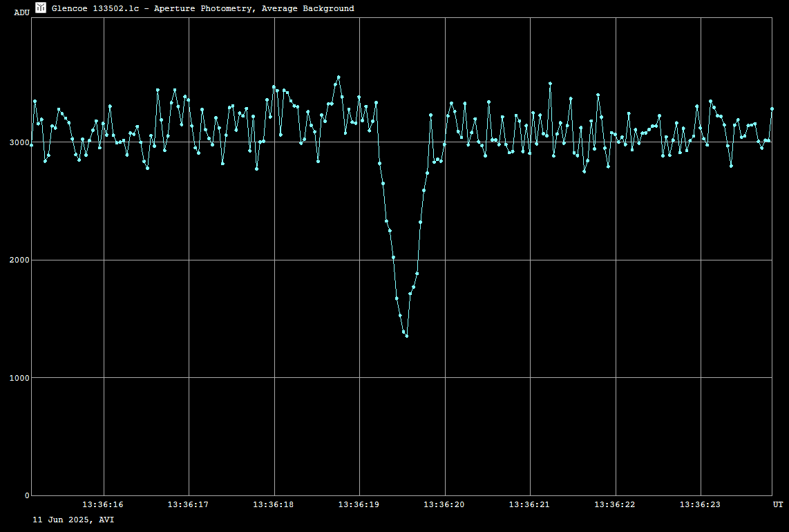Click the ADU axis label

coord(22,12)
